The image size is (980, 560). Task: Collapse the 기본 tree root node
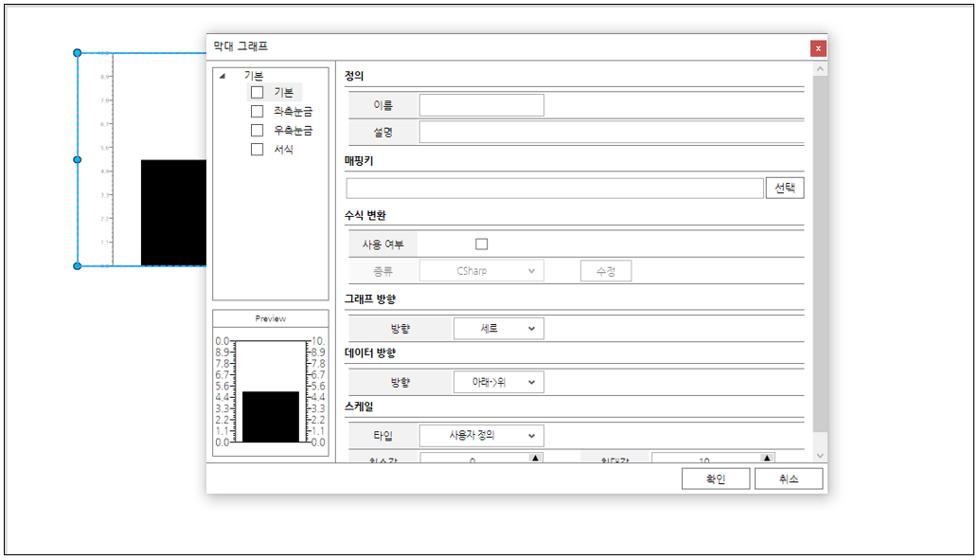click(x=223, y=76)
